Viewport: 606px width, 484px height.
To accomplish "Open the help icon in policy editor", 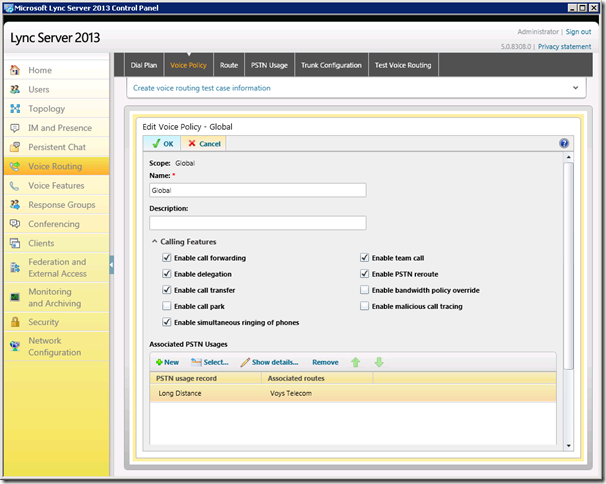I will [564, 143].
